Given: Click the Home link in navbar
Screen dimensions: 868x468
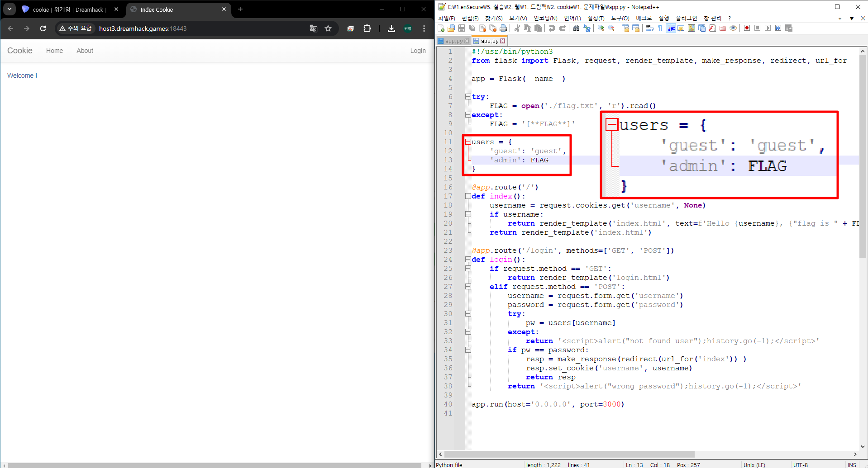Looking at the screenshot, I should (x=54, y=51).
